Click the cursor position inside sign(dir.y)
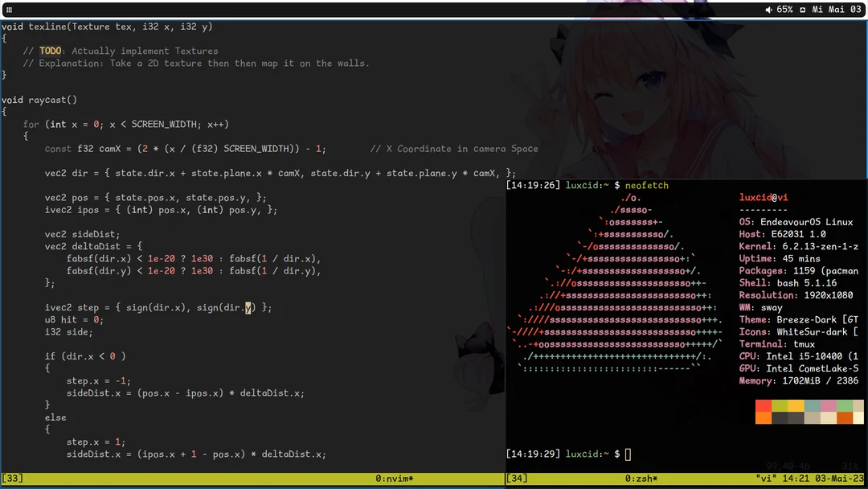Screen dimensions: 868x489 [x=248, y=307]
